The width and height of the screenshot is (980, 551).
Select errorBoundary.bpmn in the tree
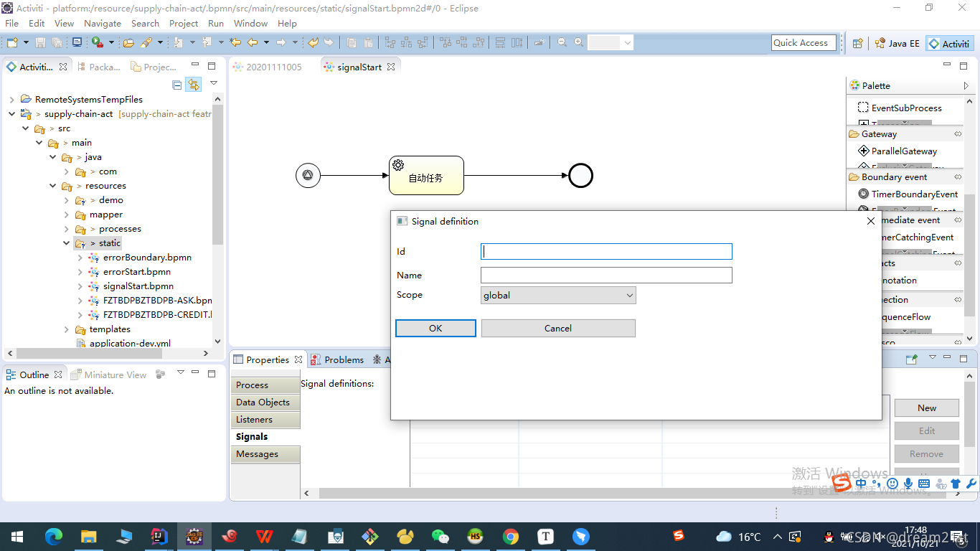point(146,258)
